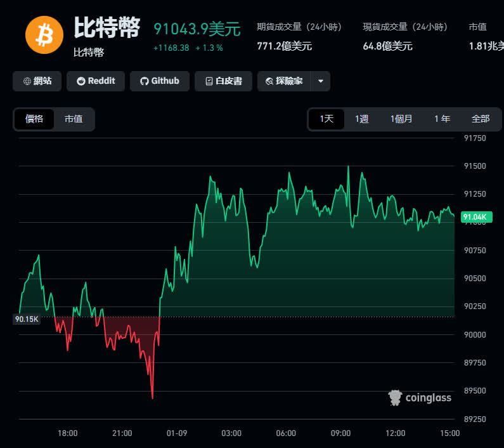The image size is (504, 448).
Task: Click the green 91.04K current price label
Action: tap(474, 217)
